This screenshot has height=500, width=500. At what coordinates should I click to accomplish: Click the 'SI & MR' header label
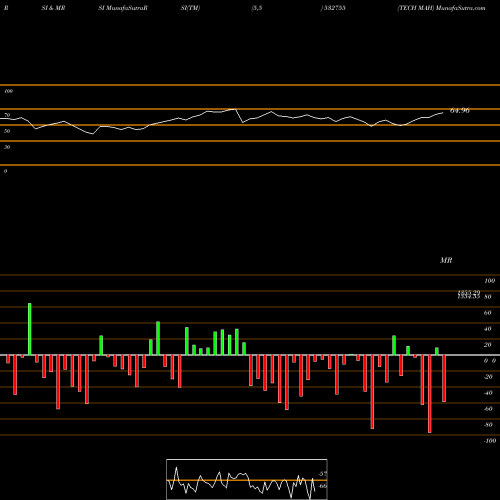pyautogui.click(x=53, y=8)
